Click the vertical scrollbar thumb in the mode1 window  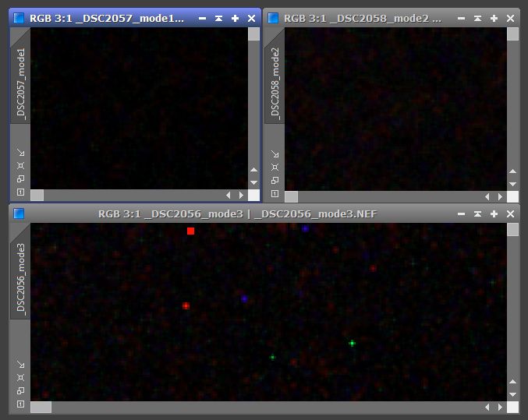(254, 34)
